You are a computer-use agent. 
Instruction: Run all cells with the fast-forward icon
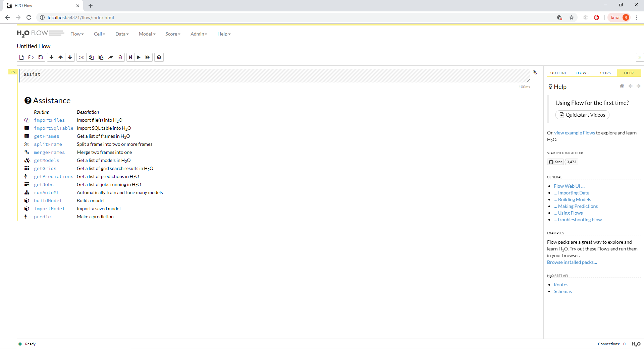[148, 57]
